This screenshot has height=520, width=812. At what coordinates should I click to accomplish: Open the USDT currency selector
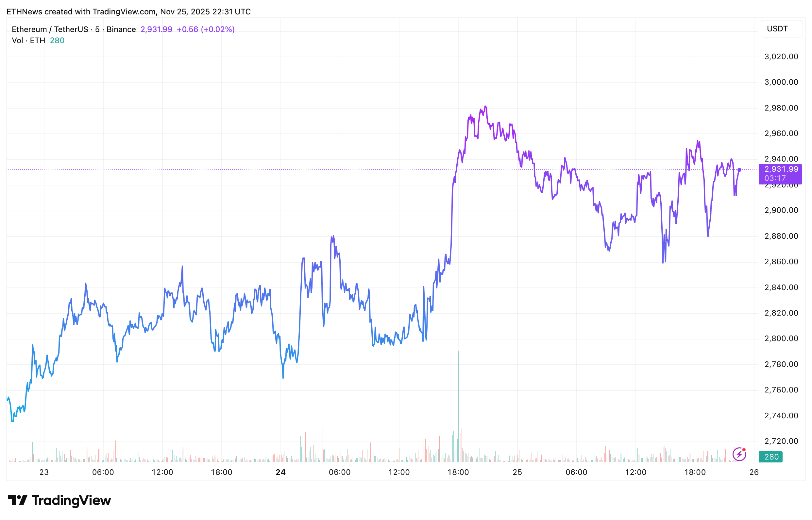(x=781, y=29)
